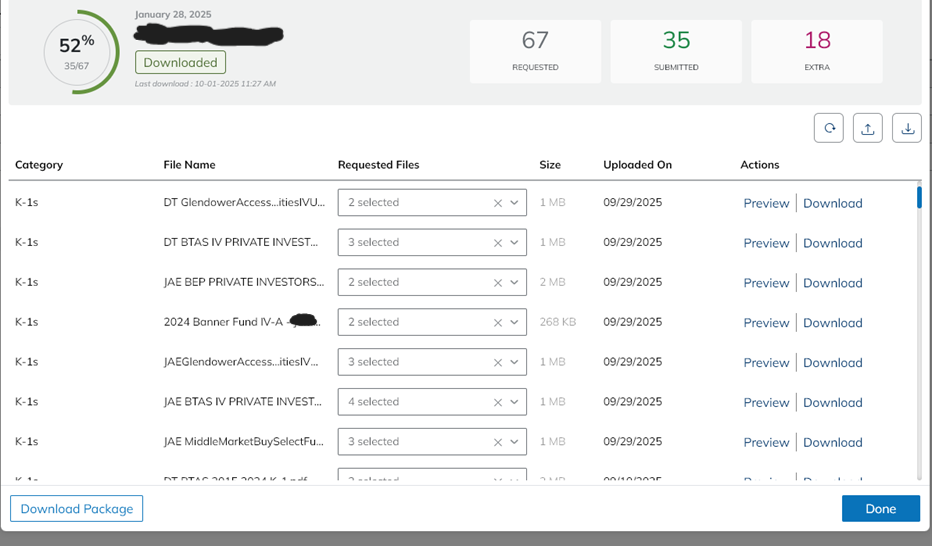Click the green Downloaded status badge
Viewport: 932px width, 546px height.
180,62
